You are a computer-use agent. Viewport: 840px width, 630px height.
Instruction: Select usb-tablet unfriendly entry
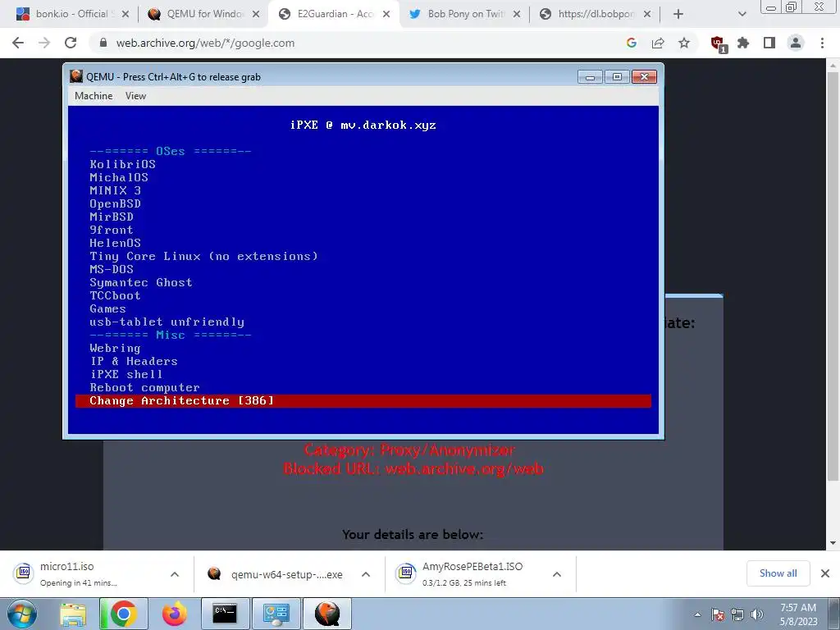pyautogui.click(x=167, y=322)
